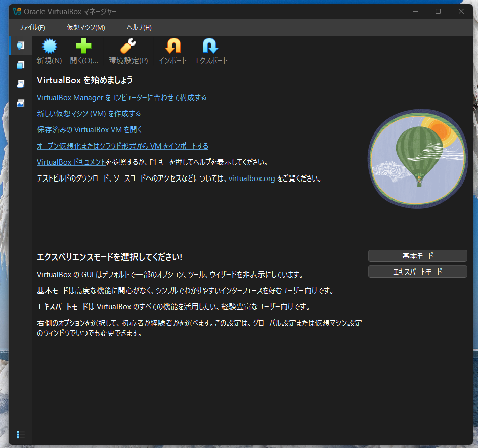Open the 仮想マシン menu

point(85,28)
